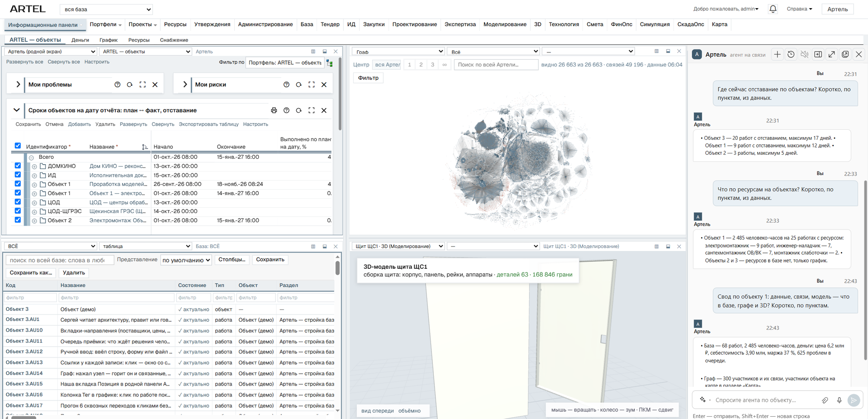The width and height of the screenshot is (868, 419).
Task: Send the message to the agent
Action: pyautogui.click(x=854, y=400)
